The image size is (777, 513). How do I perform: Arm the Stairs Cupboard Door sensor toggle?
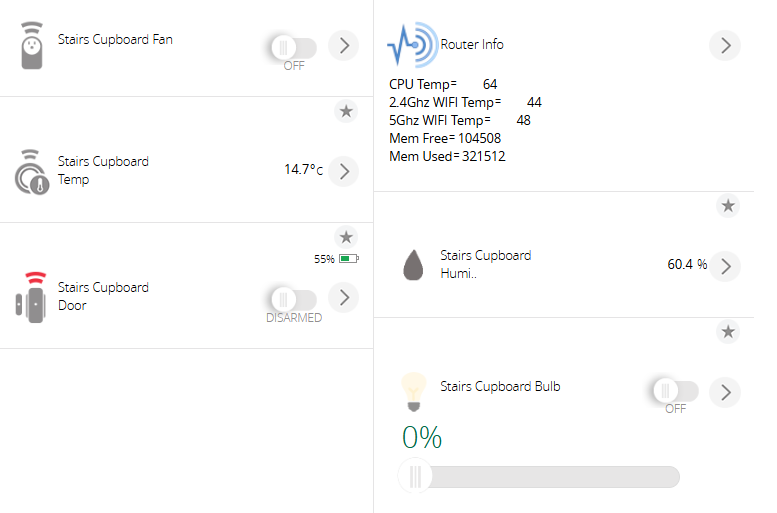(x=293, y=298)
